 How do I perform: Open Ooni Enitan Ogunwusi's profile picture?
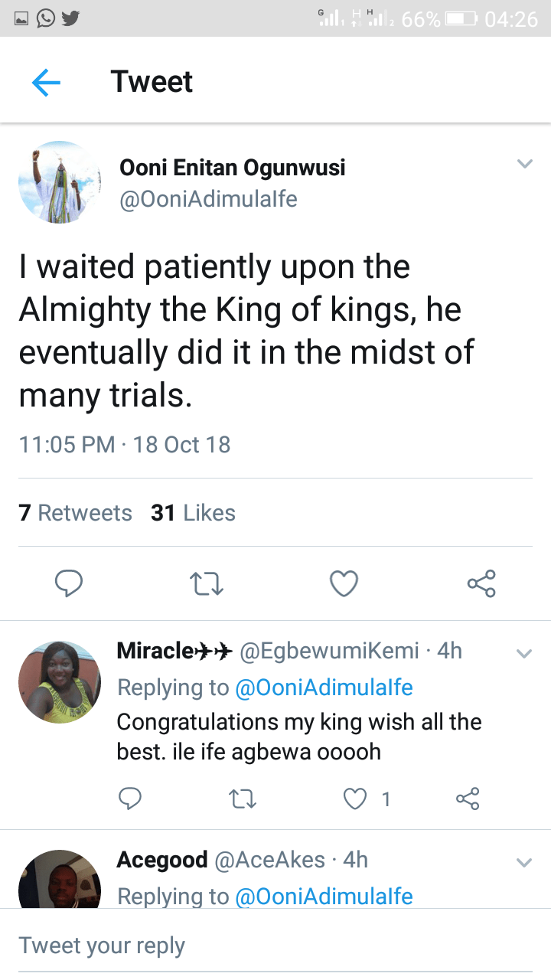[x=60, y=182]
